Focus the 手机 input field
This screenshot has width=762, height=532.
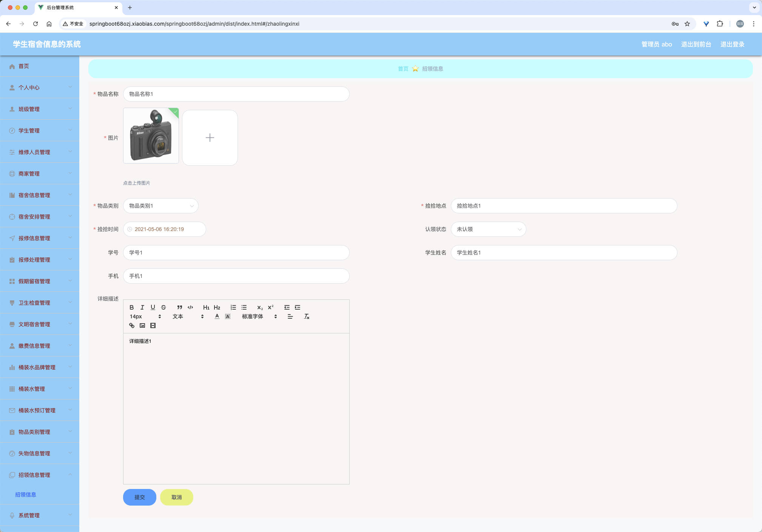(x=236, y=276)
